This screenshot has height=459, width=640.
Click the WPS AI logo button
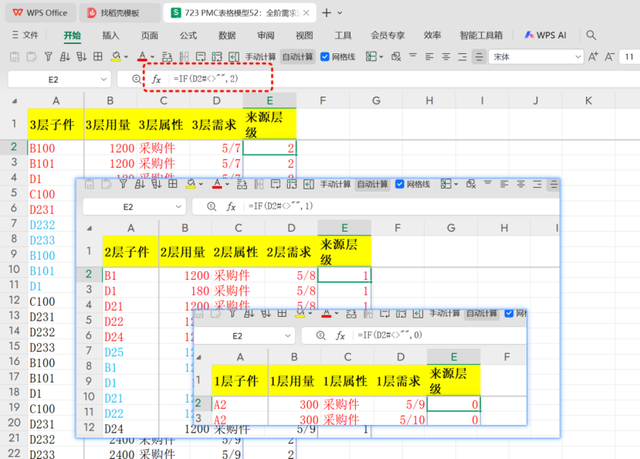pos(546,35)
